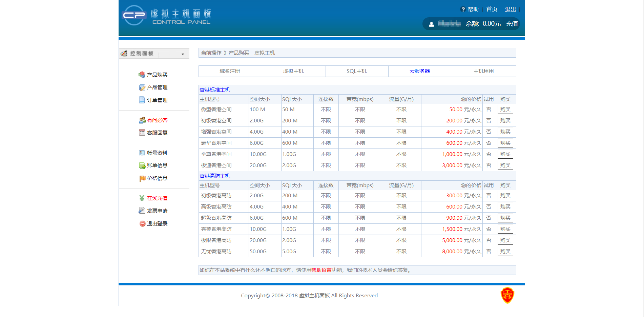Buy the 初级香港空间 plan
The image size is (644, 317).
(x=505, y=121)
